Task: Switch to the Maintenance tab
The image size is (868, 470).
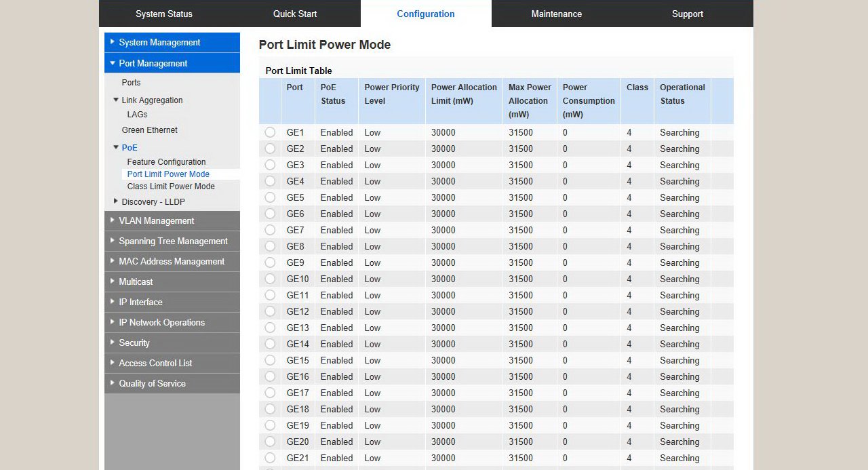Action: click(x=556, y=14)
